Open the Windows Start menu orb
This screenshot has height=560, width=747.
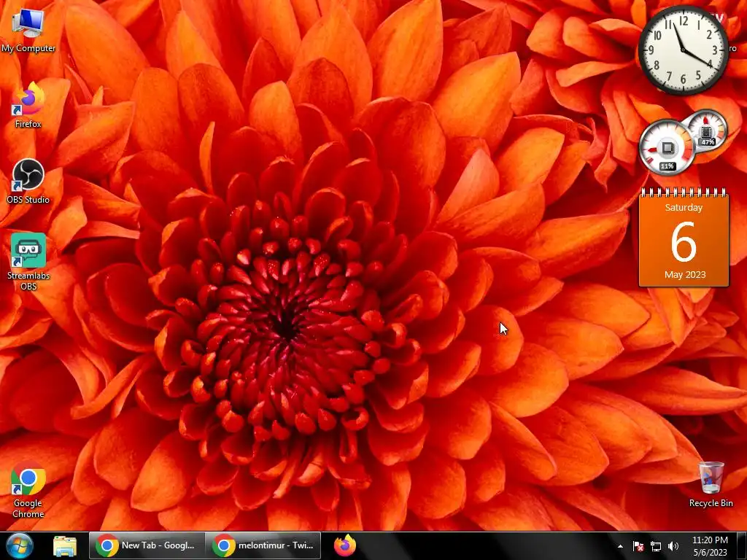pos(20,545)
